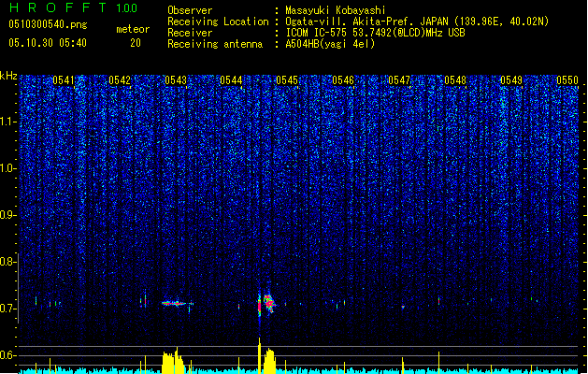Click the 0542 time marker
The width and height of the screenshot is (588, 374).
[x=120, y=80]
